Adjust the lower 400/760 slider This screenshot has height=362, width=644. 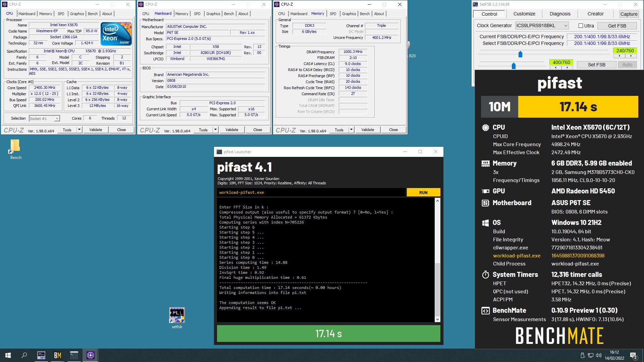click(513, 66)
